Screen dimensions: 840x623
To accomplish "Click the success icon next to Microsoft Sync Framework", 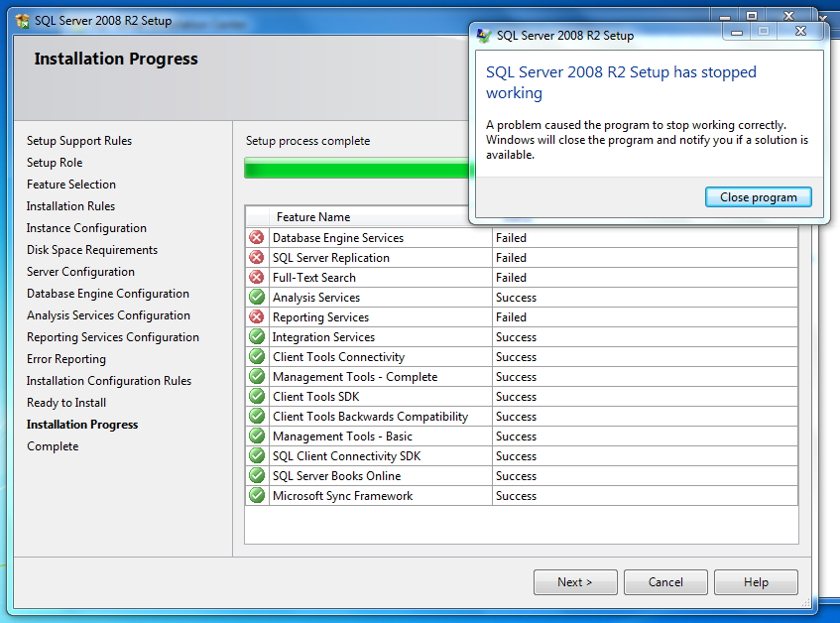I will pyautogui.click(x=257, y=496).
